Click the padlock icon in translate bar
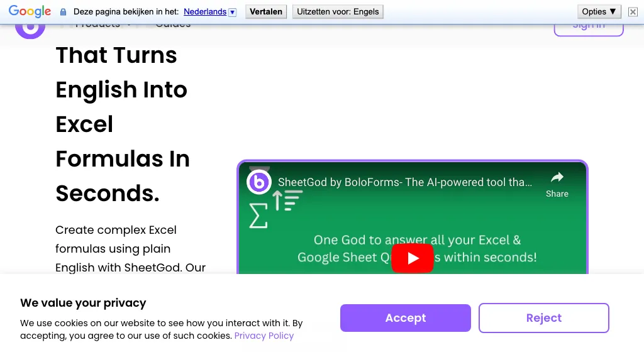644x362 pixels. coord(63,12)
